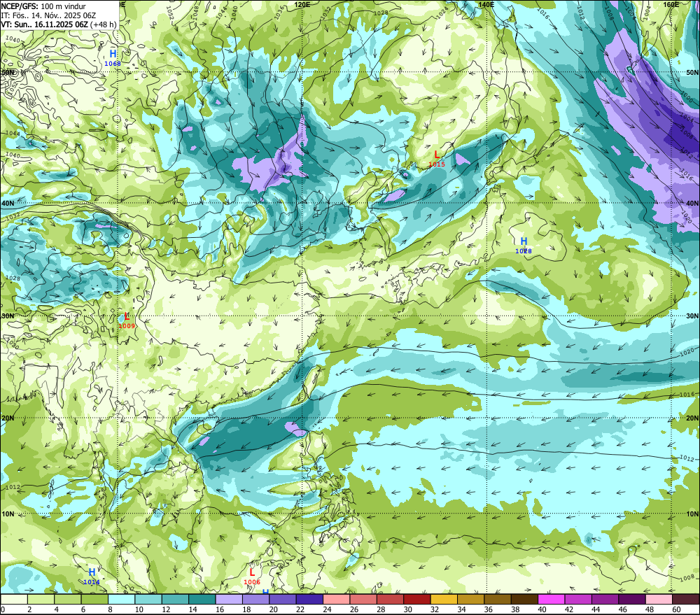
Task: Pick the dark maroon 60+ legend swatch
Action: click(x=686, y=599)
